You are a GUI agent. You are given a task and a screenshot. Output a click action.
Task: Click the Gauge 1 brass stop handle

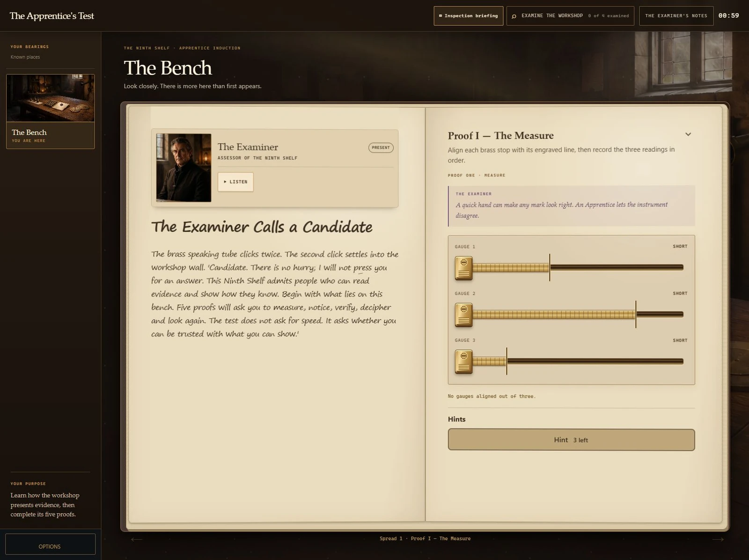(463, 268)
